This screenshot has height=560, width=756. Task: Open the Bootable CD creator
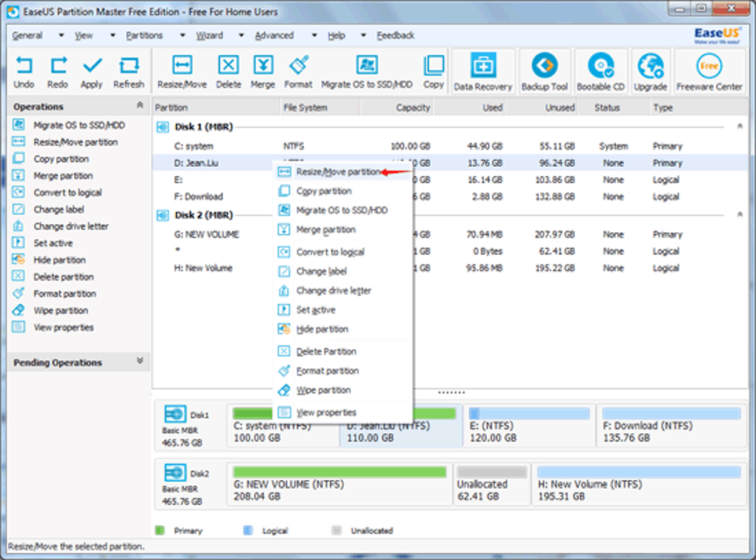601,71
